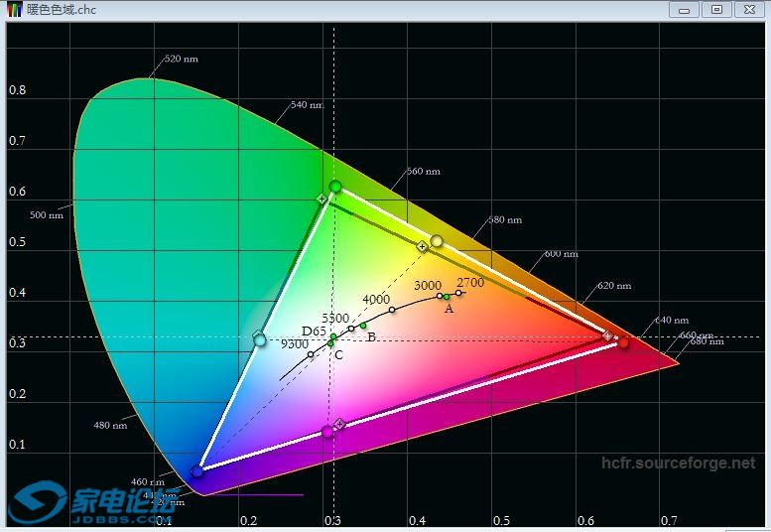The height and width of the screenshot is (532, 771).
Task: Click the green primary measurement point
Action: (x=335, y=187)
